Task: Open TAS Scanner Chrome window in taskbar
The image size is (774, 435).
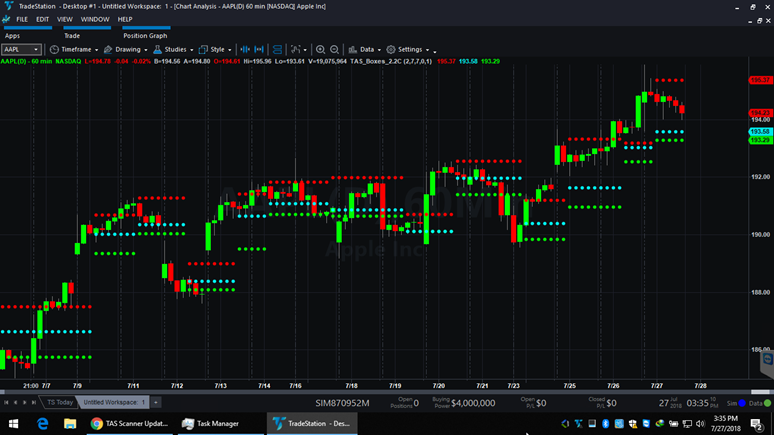Action: (130, 424)
